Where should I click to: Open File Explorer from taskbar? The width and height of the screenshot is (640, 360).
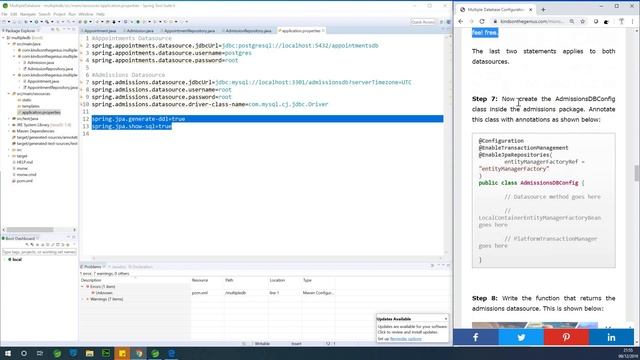click(89, 353)
